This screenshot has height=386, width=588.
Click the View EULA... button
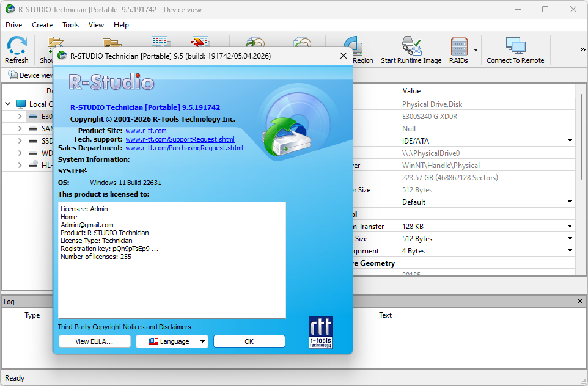(95, 341)
